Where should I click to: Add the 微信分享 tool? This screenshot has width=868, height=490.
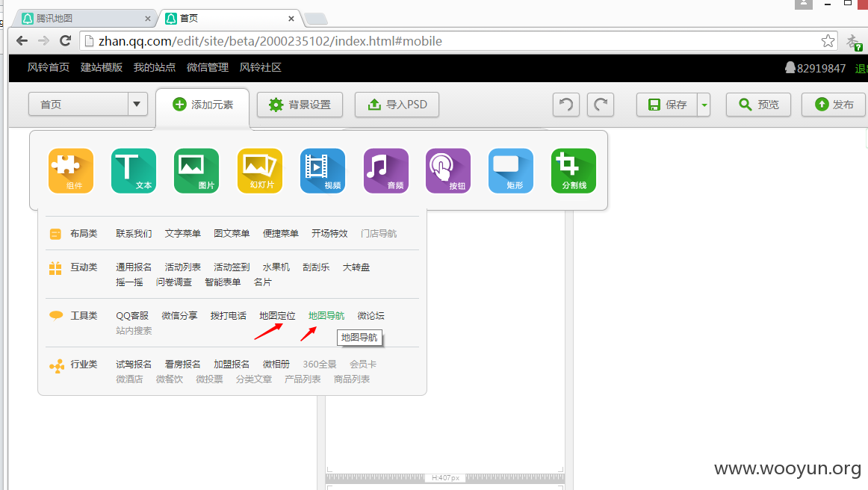click(179, 316)
